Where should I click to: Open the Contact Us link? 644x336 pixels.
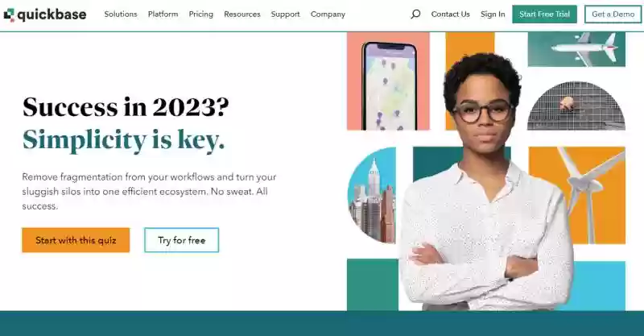pos(450,14)
